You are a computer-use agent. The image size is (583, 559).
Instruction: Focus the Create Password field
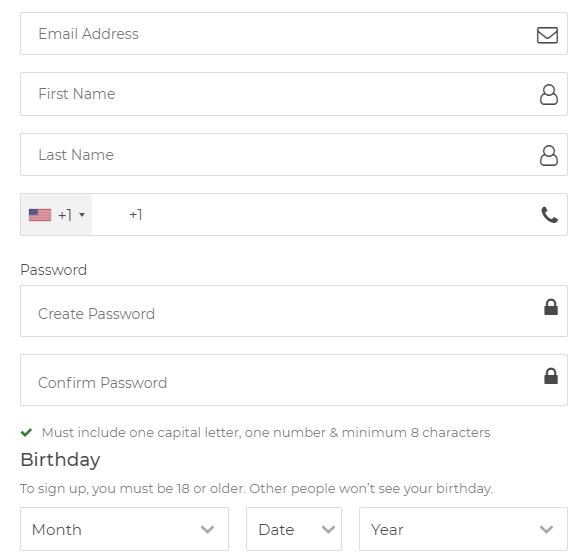[294, 311]
